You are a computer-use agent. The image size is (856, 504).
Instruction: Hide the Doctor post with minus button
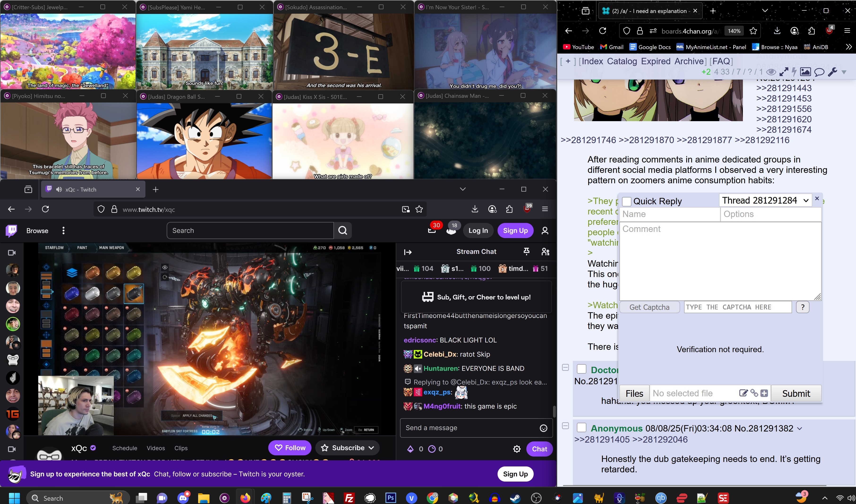565,367
